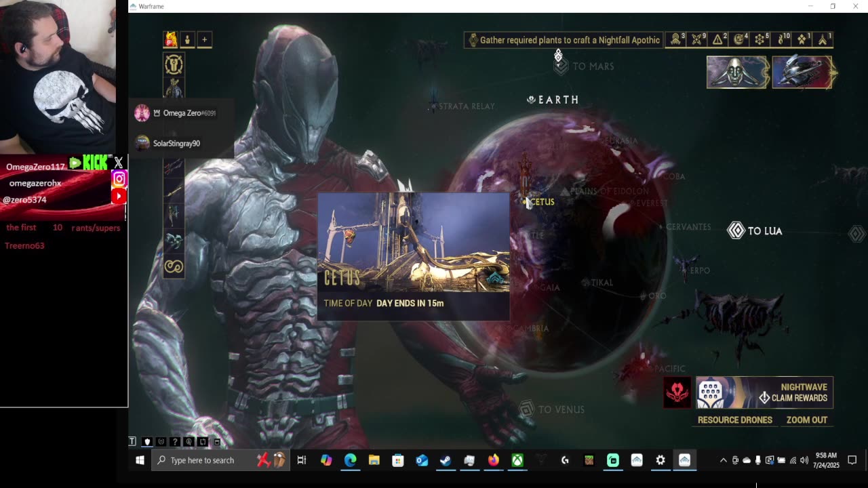Select the Cetus node on Earth
This screenshot has width=868, height=488.
(540, 201)
